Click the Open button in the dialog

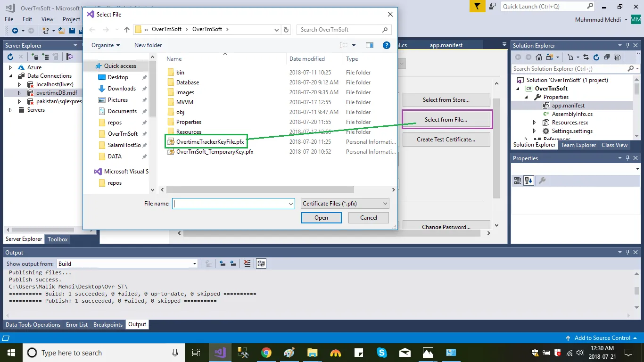(322, 218)
